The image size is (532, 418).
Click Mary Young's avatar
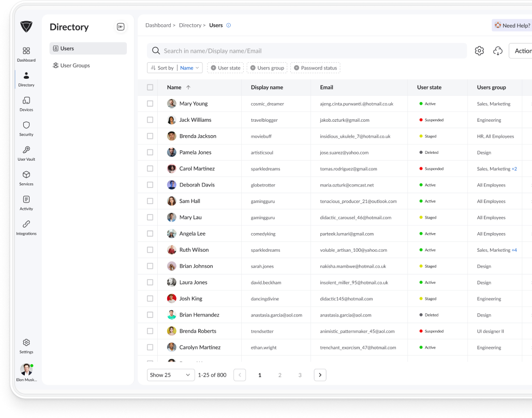[172, 104]
